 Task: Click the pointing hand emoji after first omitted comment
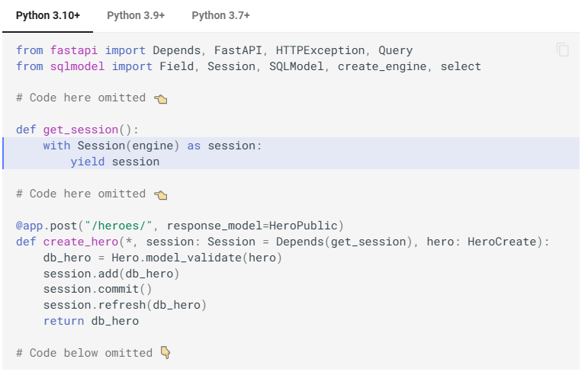click(x=160, y=98)
